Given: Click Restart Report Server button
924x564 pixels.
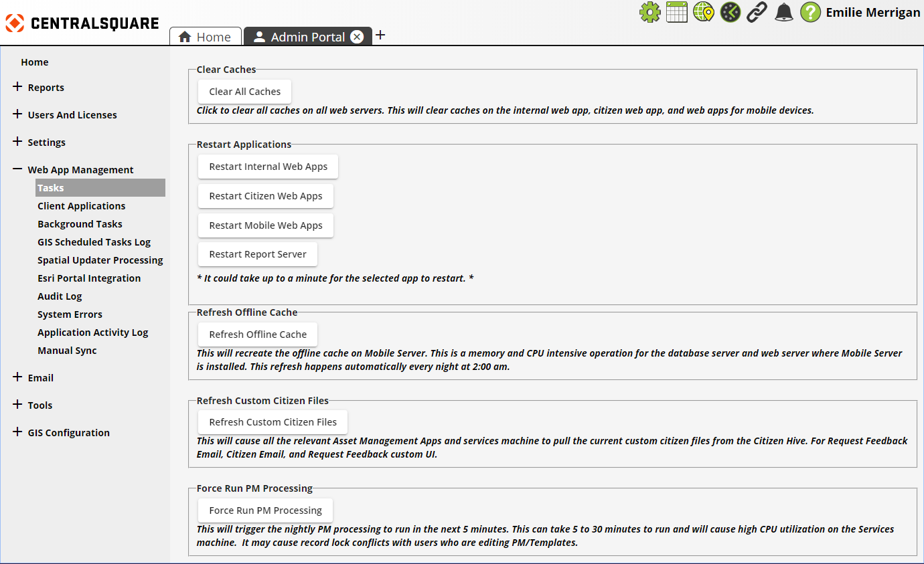Looking at the screenshot, I should pyautogui.click(x=258, y=254).
